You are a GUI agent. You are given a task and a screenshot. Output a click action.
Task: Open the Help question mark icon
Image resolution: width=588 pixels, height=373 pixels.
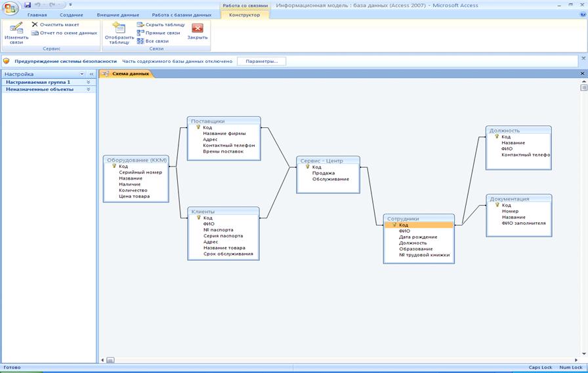[581, 15]
